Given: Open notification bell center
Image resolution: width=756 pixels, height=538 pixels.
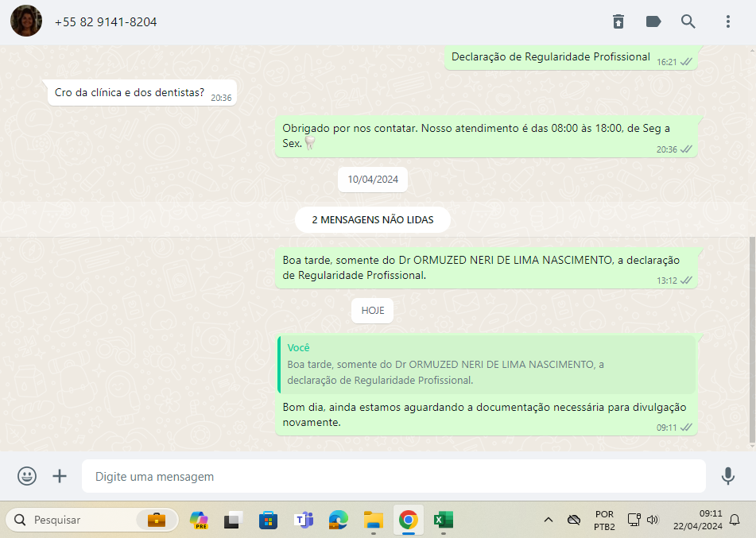Looking at the screenshot, I should 735,520.
